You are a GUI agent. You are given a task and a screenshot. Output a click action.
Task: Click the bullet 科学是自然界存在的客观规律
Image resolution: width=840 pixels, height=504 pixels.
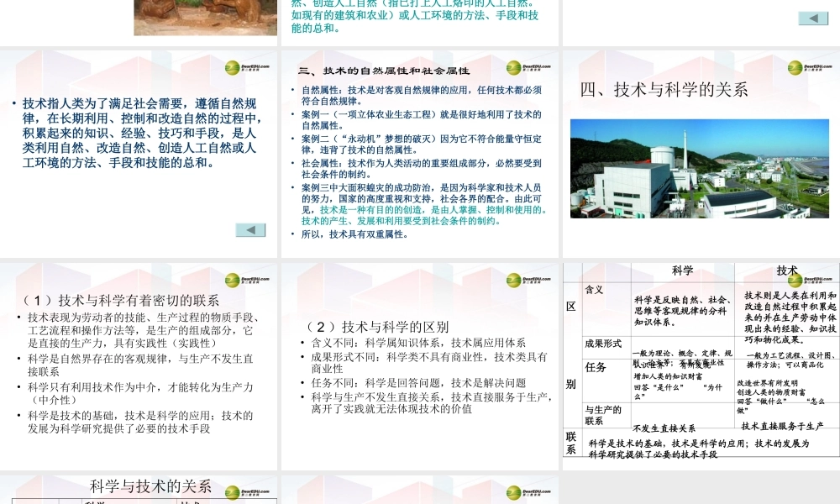pos(140,365)
